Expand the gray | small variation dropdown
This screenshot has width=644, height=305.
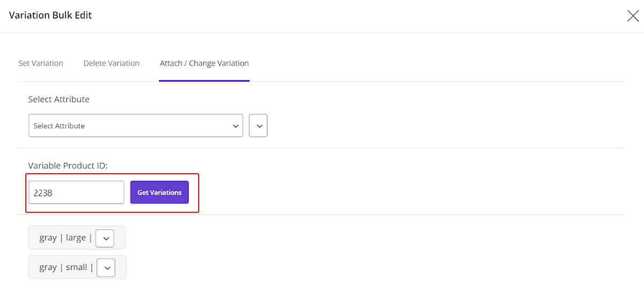106,267
